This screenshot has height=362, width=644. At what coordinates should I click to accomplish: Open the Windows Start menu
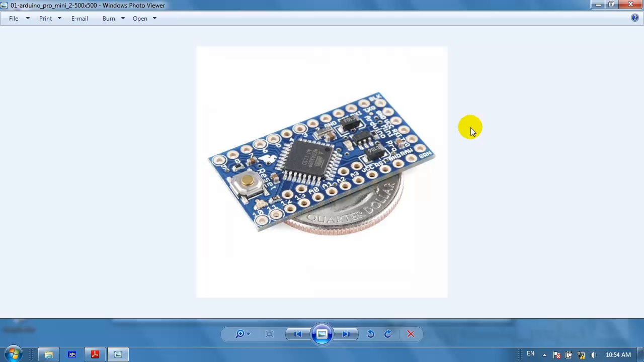(13, 354)
